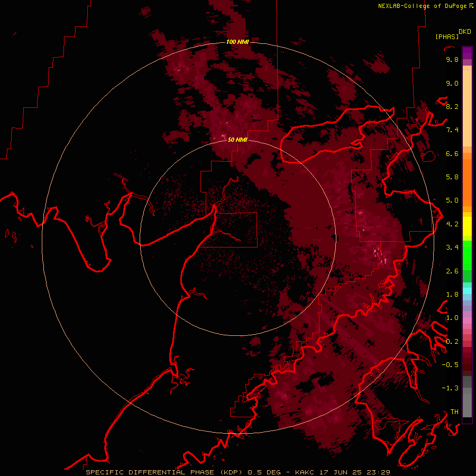The height and width of the screenshot is (476, 476).
Task: Click the 9.0 value on the color scale
Action: 452,83
